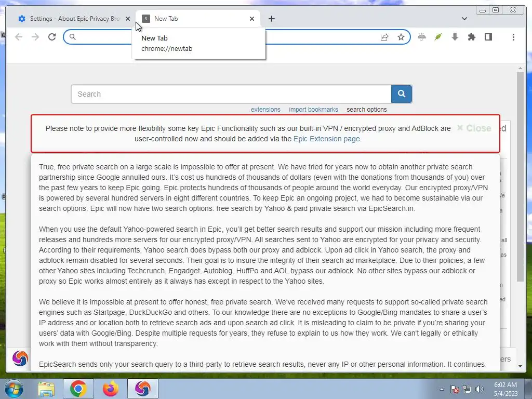This screenshot has height=399, width=532.
Task: Click the share icon in the address bar
Action: tap(384, 37)
